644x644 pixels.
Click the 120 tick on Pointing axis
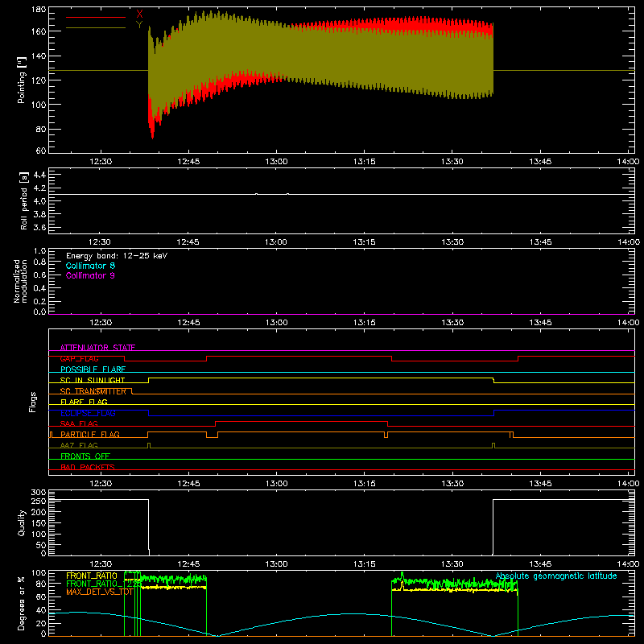pyautogui.click(x=39, y=80)
